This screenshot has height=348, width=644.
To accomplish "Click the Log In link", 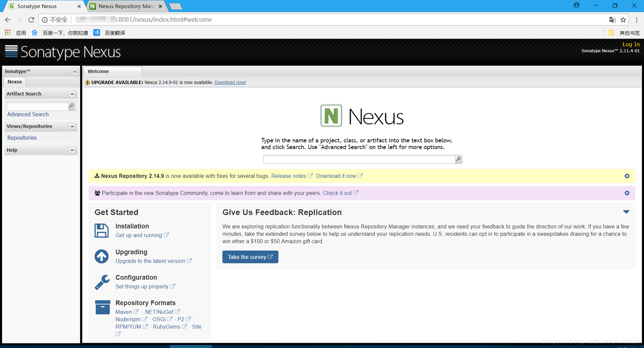I will click(x=631, y=44).
